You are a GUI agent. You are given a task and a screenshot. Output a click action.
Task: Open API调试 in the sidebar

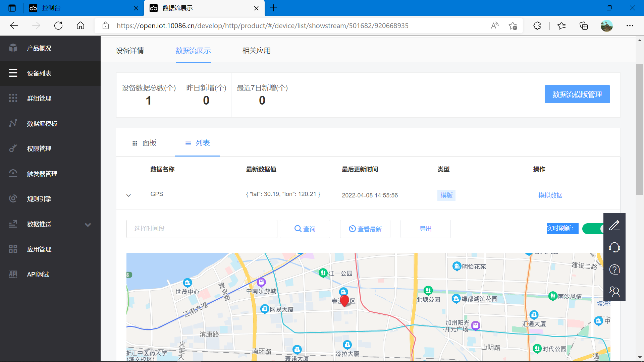pos(38,275)
